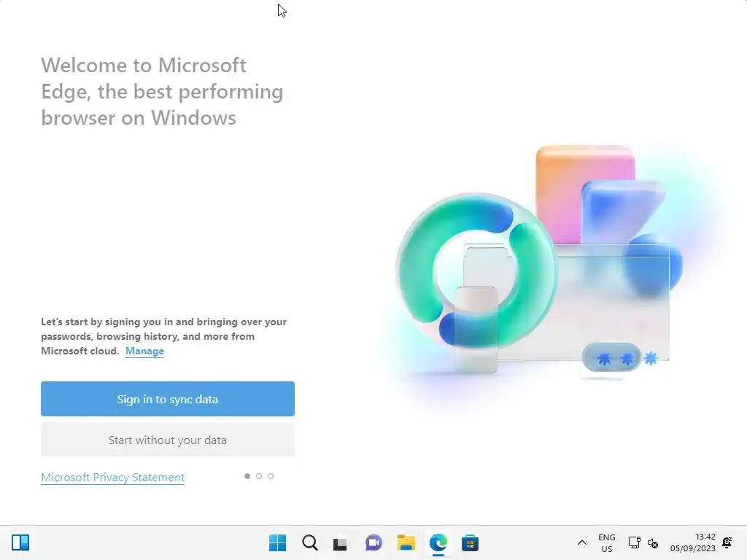Image resolution: width=747 pixels, height=560 pixels.
Task: Open Task View from the taskbar
Action: click(340, 543)
